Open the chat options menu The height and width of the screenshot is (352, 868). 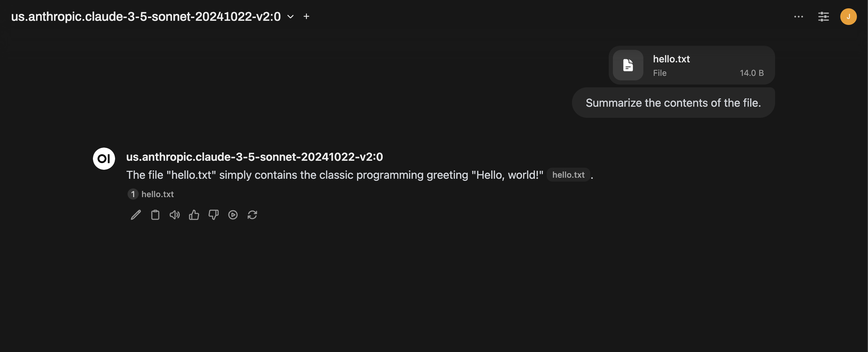pos(799,16)
